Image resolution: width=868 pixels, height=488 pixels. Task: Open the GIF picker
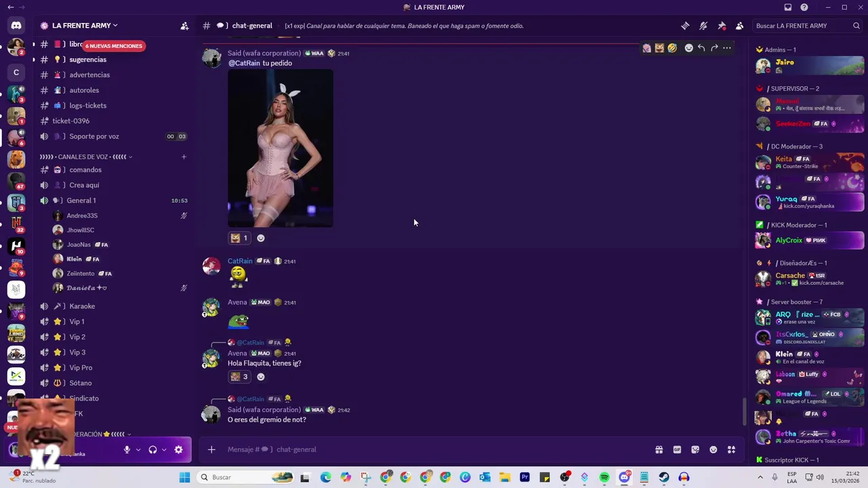[x=677, y=449]
